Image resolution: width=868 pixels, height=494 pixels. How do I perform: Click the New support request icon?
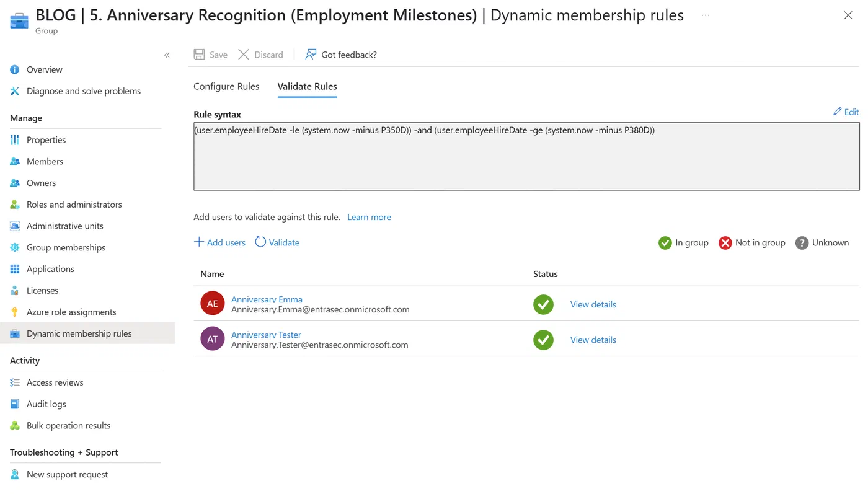click(15, 475)
